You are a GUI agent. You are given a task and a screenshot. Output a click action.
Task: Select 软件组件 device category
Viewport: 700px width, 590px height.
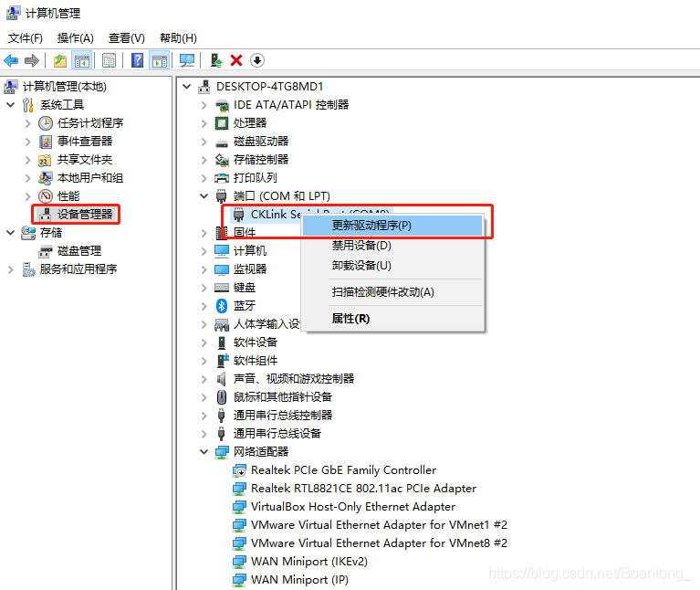255,361
